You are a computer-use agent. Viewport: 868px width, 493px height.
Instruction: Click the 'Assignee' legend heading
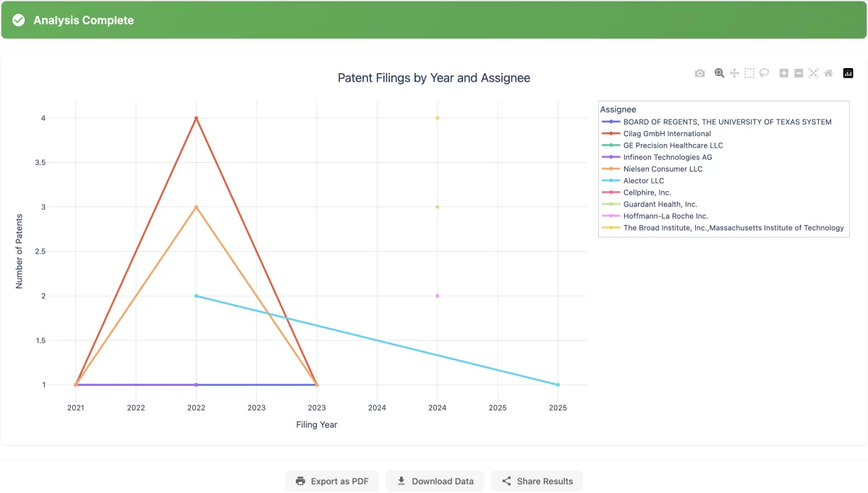(x=618, y=109)
